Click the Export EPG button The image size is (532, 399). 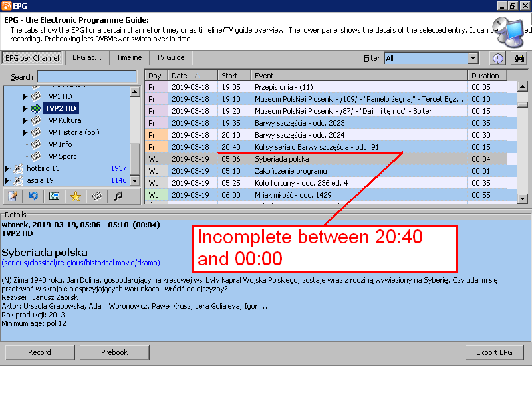(x=495, y=352)
